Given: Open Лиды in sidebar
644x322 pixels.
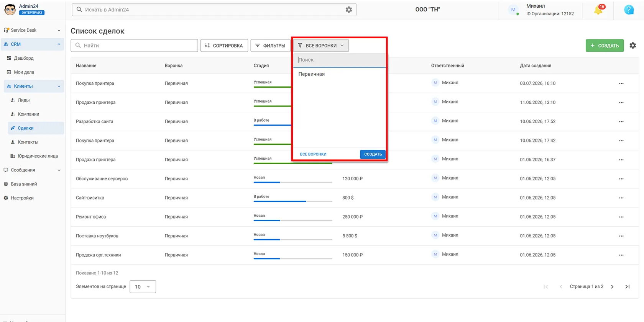Looking at the screenshot, I should point(36,100).
